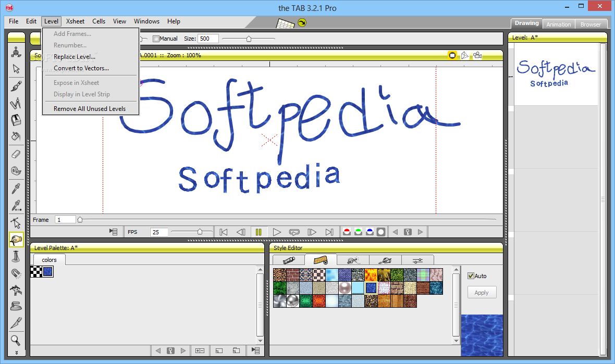Select the Pump tool icon
The height and width of the screenshot is (364, 615).
(16, 256)
